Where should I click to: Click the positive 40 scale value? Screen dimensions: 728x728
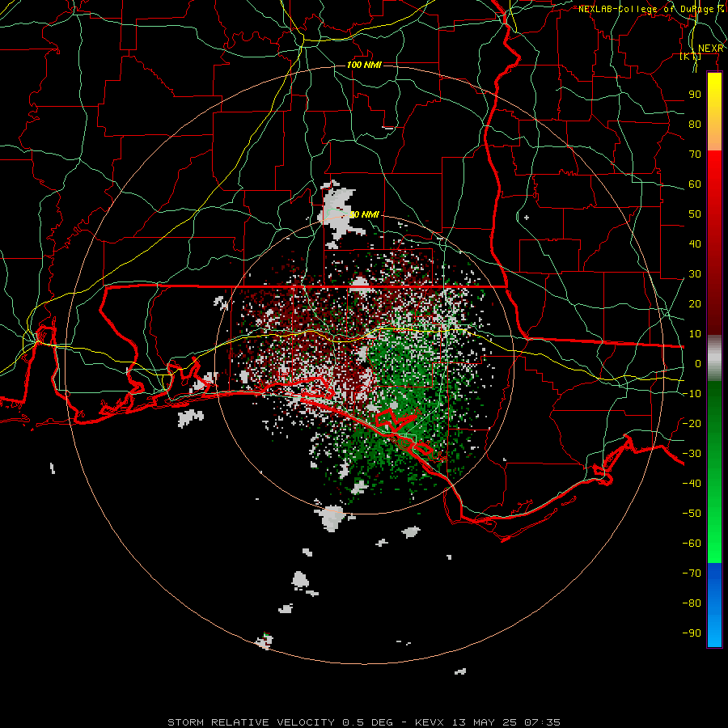[x=695, y=244]
